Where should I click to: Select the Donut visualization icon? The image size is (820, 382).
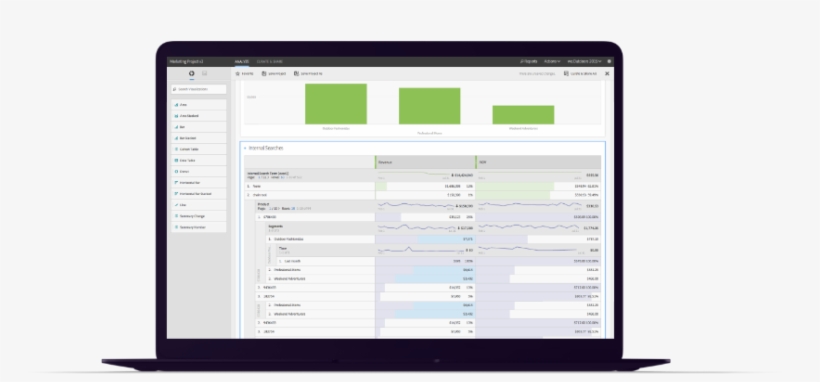tap(176, 172)
